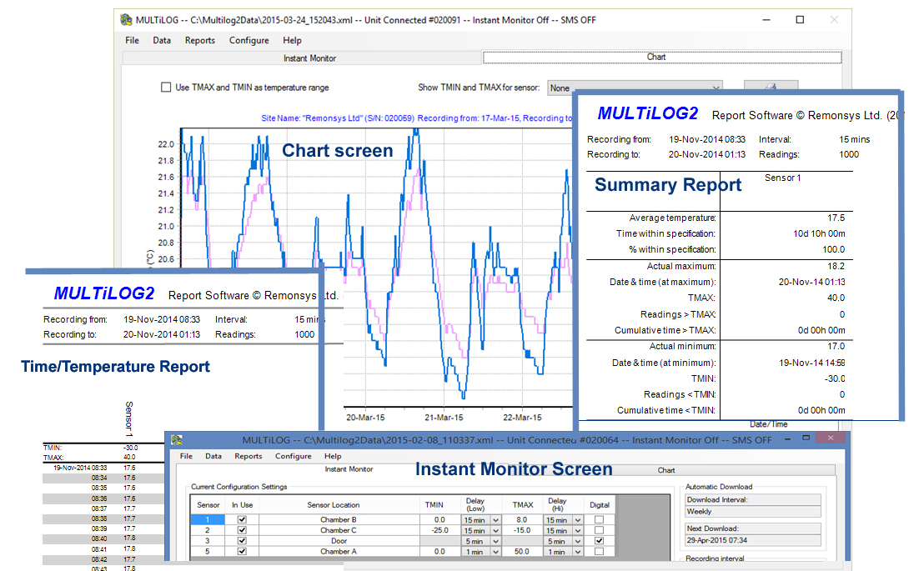Image resolution: width=924 pixels, height=571 pixels.
Task: Toggle In Use checkbox for Chamber B
Action: tap(242, 519)
